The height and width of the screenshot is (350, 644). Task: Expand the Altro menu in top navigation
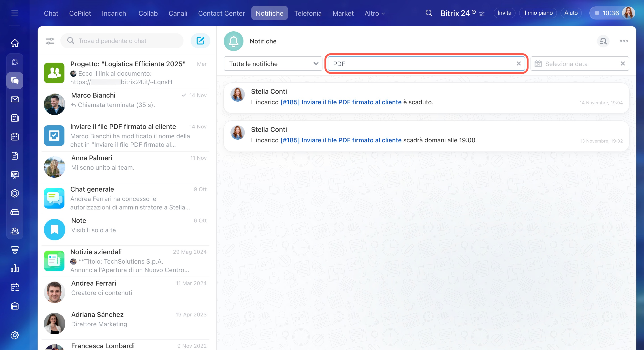click(374, 13)
